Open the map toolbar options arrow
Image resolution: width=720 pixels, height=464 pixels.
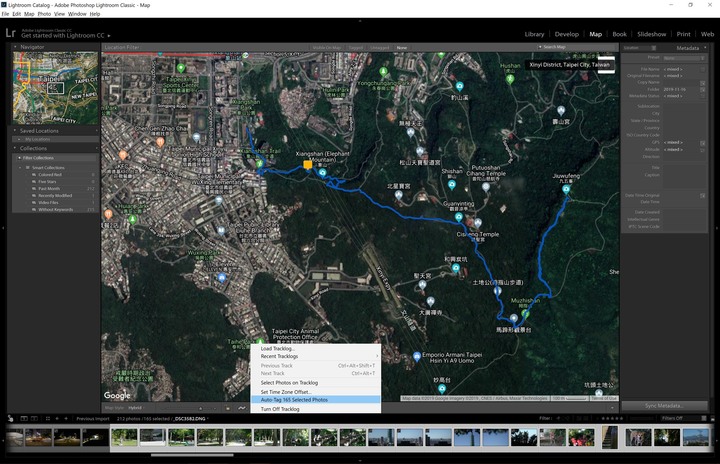[612, 407]
